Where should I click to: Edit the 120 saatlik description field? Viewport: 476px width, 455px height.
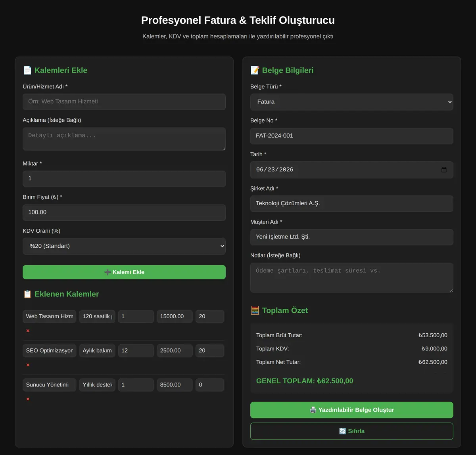click(x=97, y=316)
